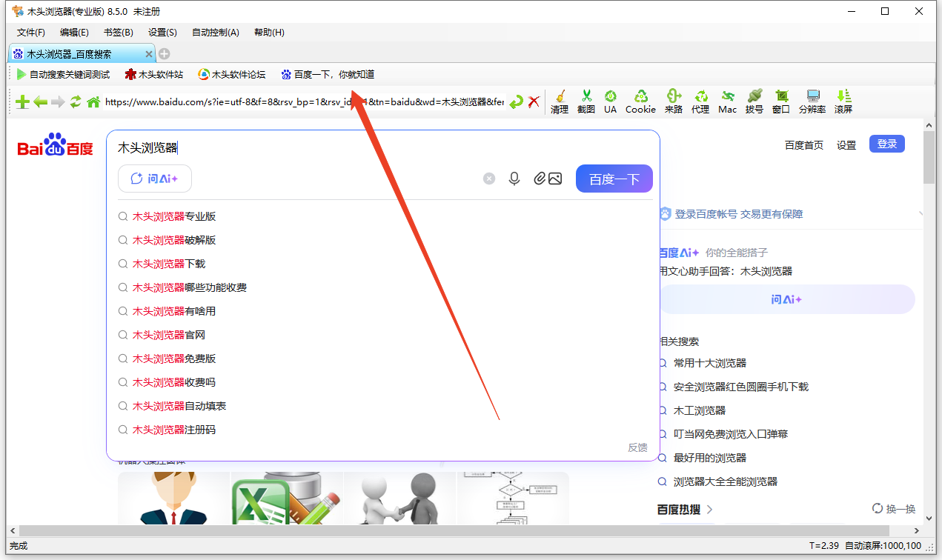Select the 截图 scissors tool
942x560 pixels.
[x=586, y=102]
